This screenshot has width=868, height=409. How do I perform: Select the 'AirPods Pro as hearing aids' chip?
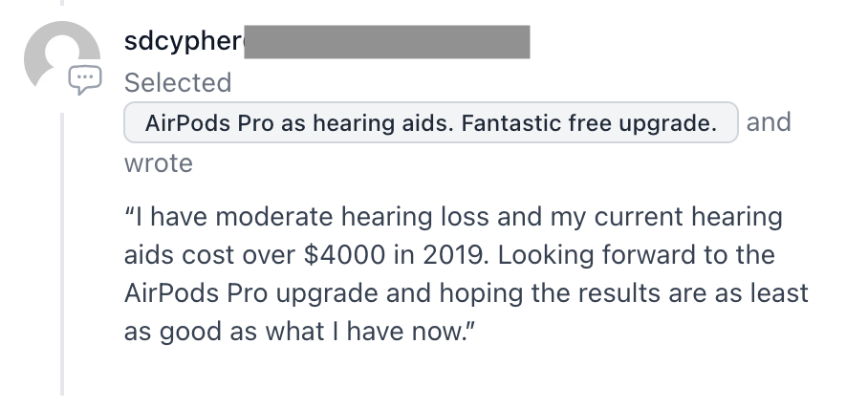click(431, 123)
